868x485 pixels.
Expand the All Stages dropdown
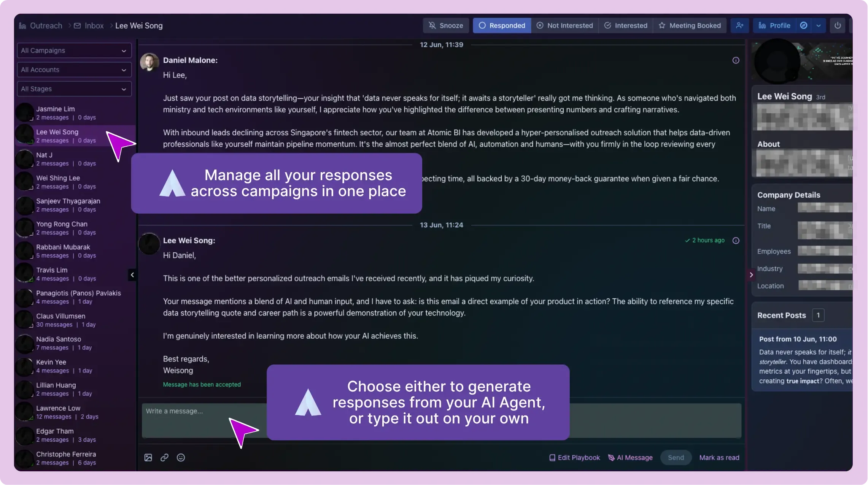[74, 89]
